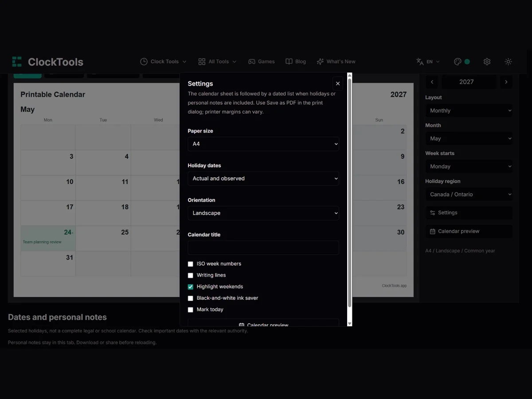The height and width of the screenshot is (399, 532).
Task: Tick the Mark today checkbox
Action: (x=191, y=310)
